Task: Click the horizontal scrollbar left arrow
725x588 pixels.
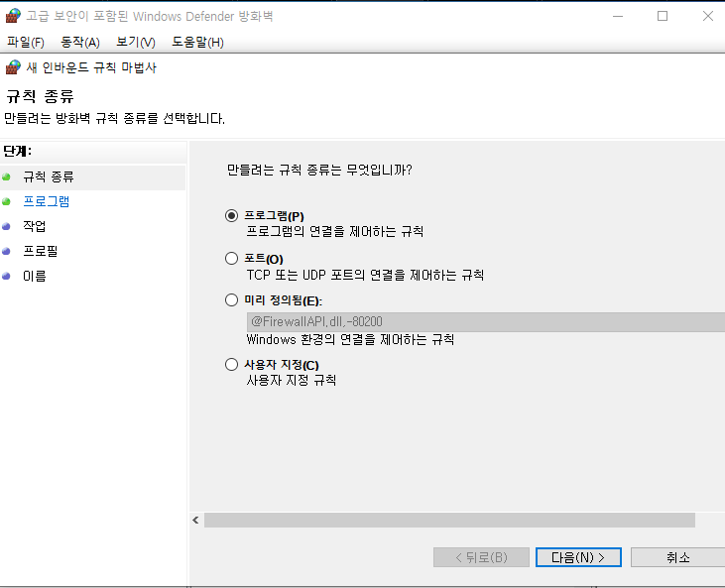Action: coord(195,520)
